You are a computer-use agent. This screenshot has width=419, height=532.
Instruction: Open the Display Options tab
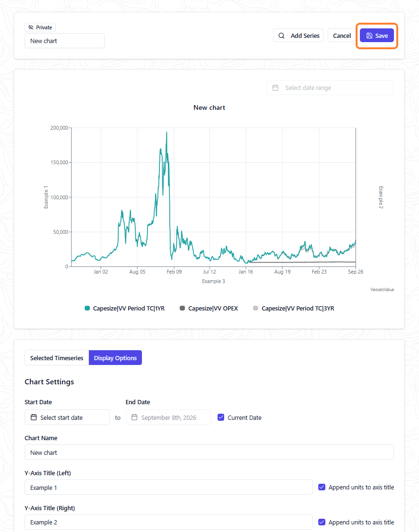tap(115, 358)
